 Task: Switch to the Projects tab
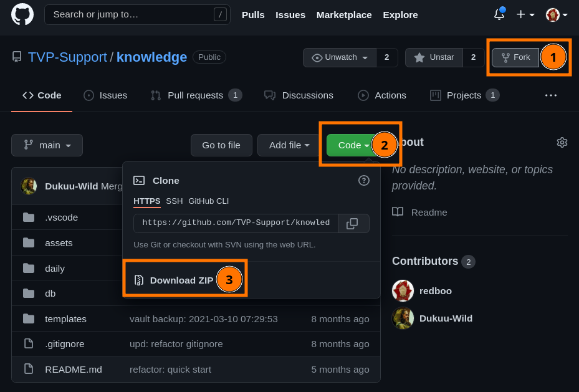(464, 95)
